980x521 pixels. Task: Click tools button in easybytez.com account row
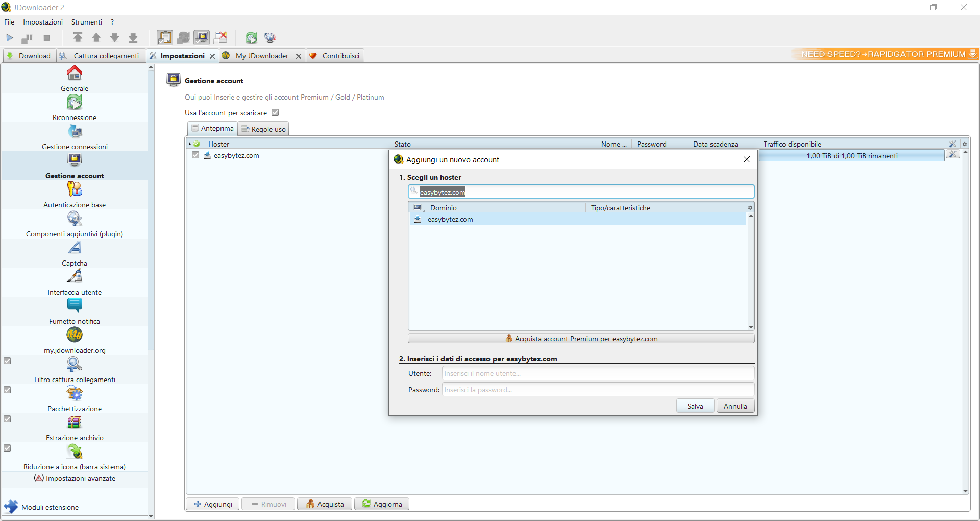click(952, 155)
